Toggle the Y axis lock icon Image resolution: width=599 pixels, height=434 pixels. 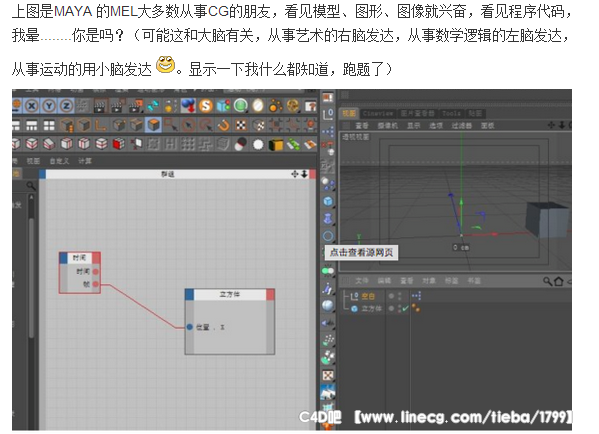pos(49,106)
